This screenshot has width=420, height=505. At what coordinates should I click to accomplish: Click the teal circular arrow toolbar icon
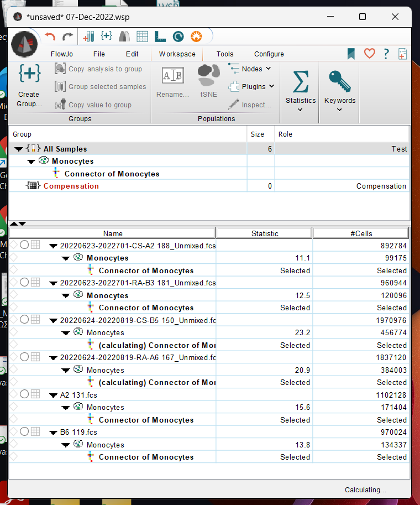pyautogui.click(x=178, y=37)
